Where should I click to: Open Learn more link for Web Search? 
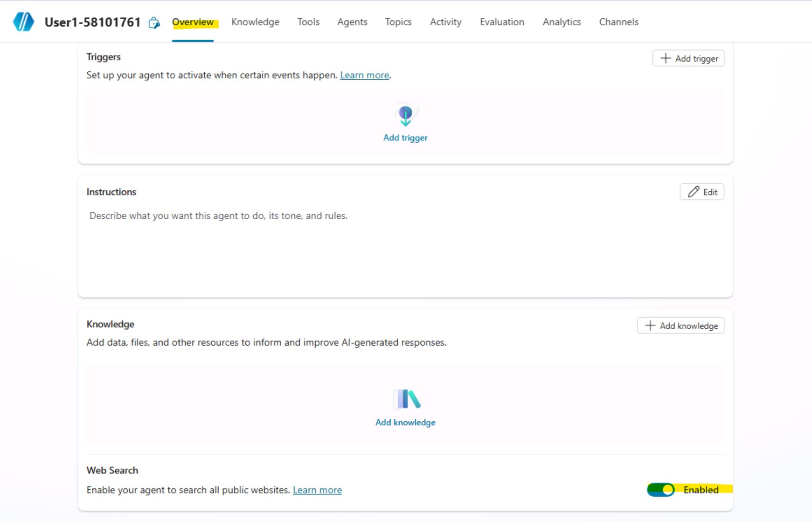(x=317, y=490)
